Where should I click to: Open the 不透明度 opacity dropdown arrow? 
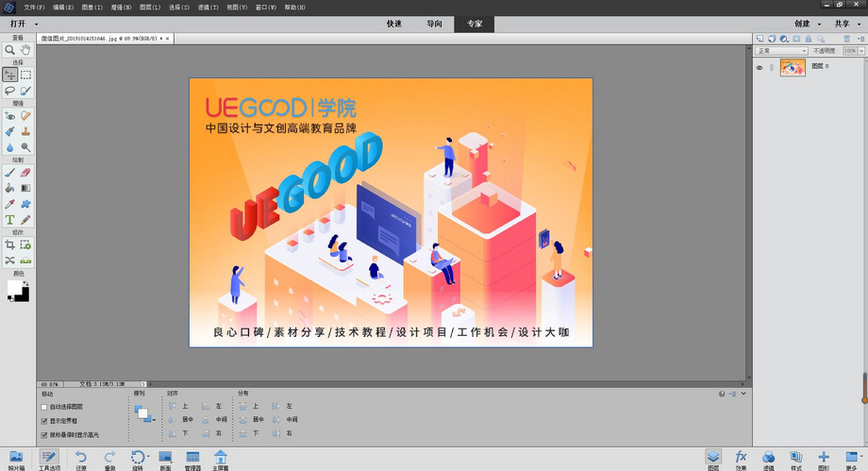pyautogui.click(x=861, y=51)
